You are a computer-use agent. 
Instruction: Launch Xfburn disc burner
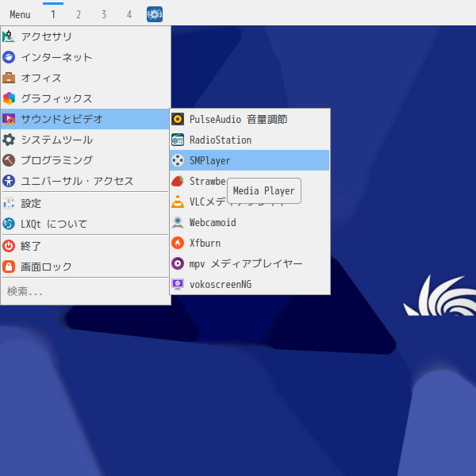tap(250, 243)
